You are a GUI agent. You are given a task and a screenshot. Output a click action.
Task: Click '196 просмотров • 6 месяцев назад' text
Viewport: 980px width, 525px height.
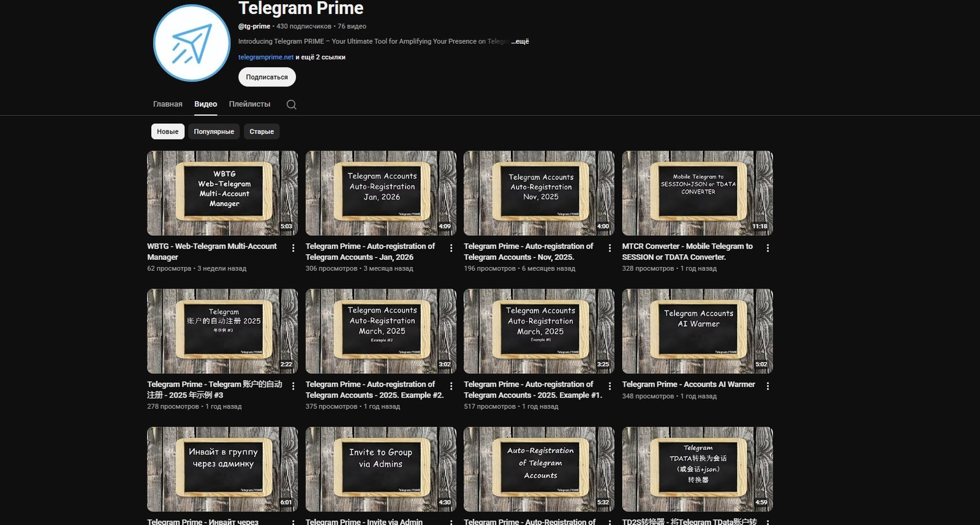pos(519,268)
